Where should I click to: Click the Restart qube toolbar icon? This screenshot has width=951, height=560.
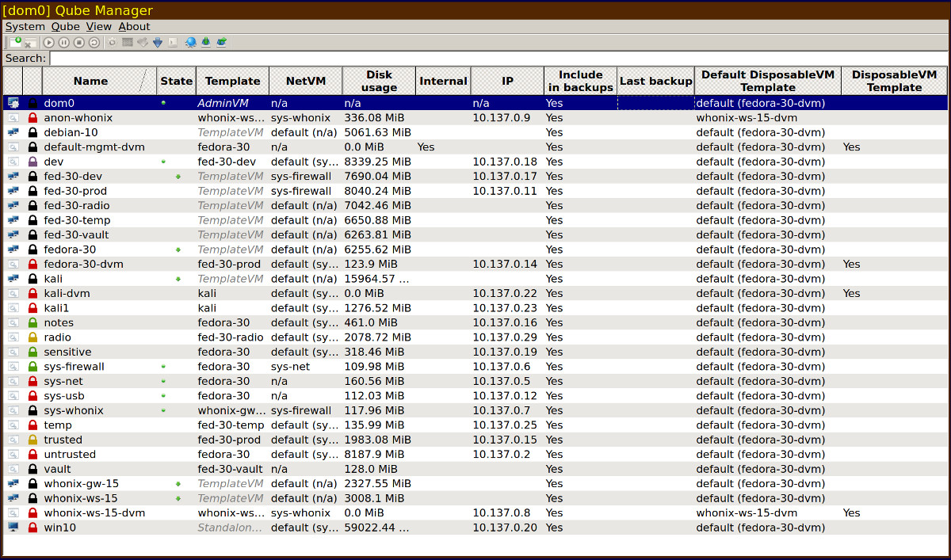(x=94, y=43)
